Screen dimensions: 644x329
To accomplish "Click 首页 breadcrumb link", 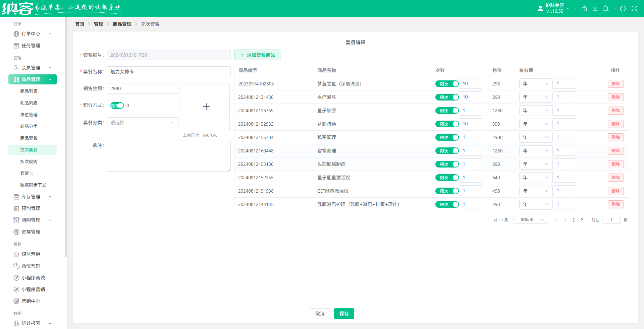I will (80, 24).
